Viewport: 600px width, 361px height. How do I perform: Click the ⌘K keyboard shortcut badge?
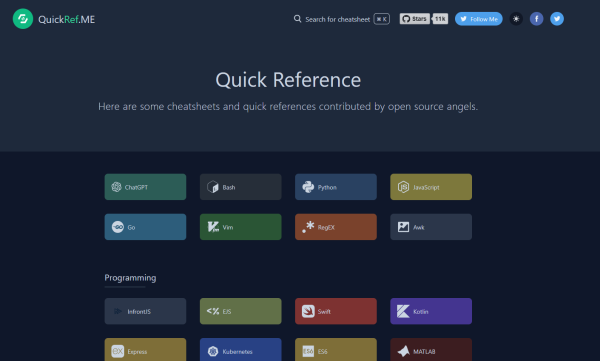[x=382, y=19]
